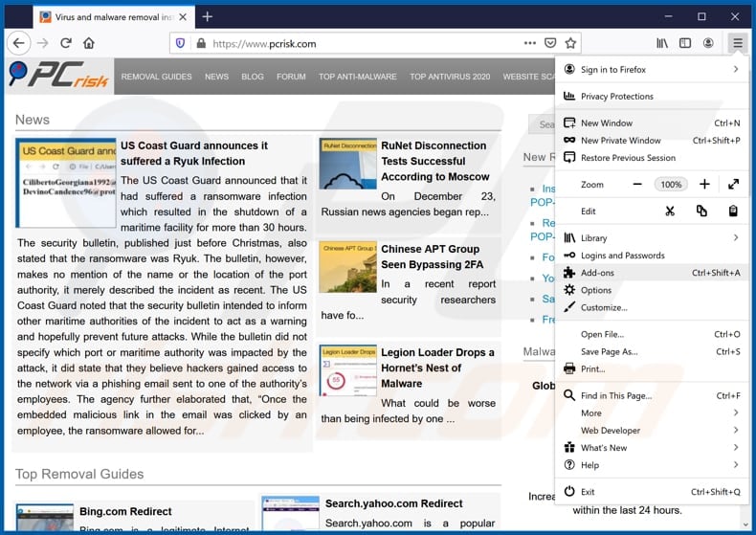The image size is (756, 535).
Task: Open TOP ANTI-MALWARE page
Action: [358, 77]
